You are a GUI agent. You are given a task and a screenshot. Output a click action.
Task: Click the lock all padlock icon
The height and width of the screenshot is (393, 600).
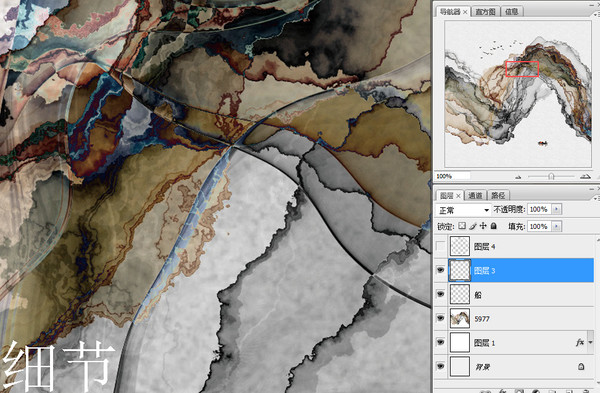(x=494, y=226)
